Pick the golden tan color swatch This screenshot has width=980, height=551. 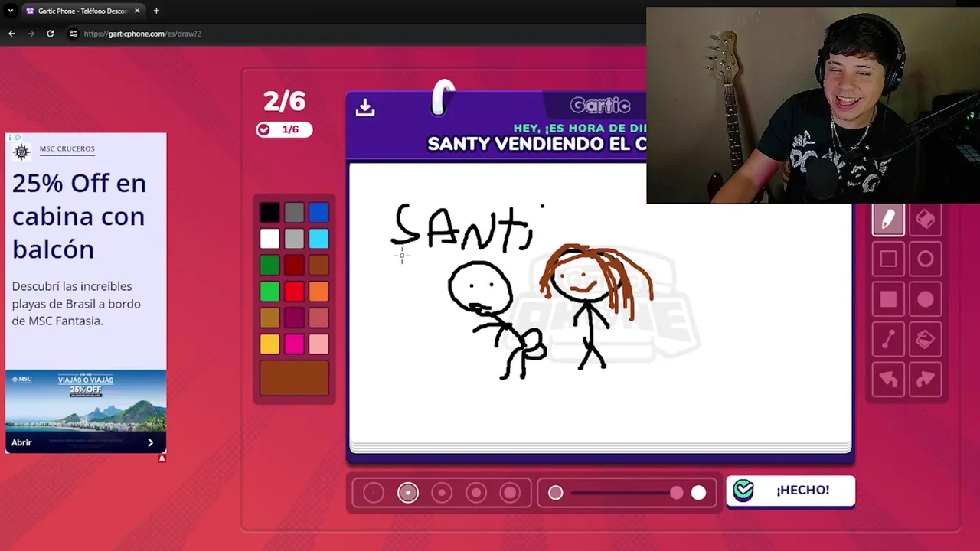[269, 318]
